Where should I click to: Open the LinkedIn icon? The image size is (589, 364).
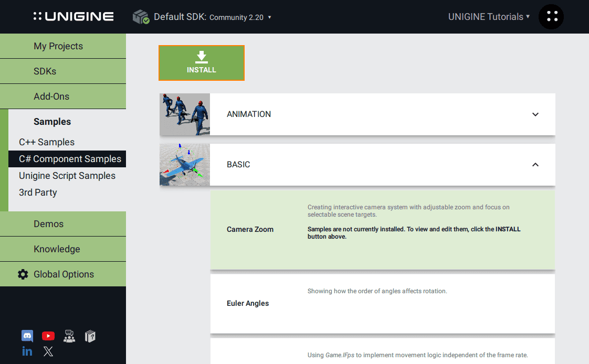27,351
